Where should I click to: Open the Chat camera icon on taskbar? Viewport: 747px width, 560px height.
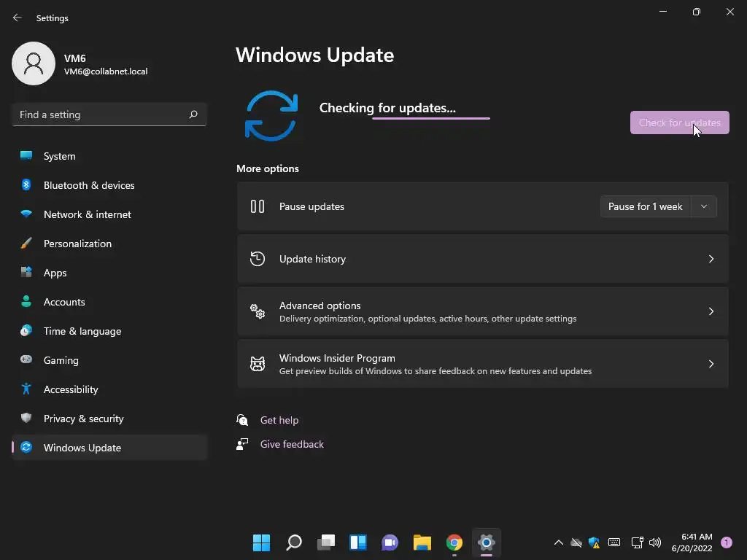click(390, 542)
